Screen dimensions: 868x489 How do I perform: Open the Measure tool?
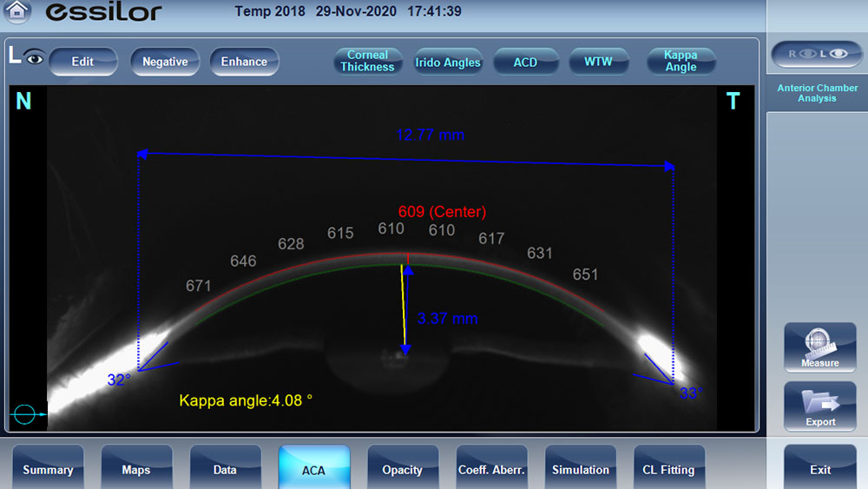click(820, 347)
